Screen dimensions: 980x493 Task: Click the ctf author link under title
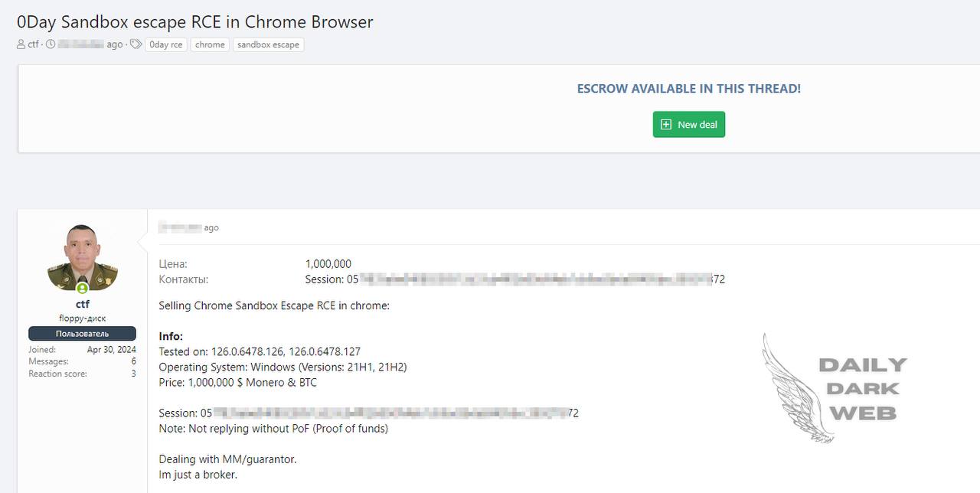tap(33, 44)
